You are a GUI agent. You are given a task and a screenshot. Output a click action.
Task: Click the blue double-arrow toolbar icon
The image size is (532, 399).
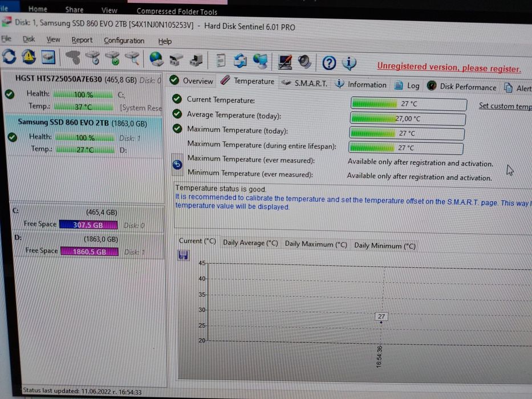click(x=241, y=61)
